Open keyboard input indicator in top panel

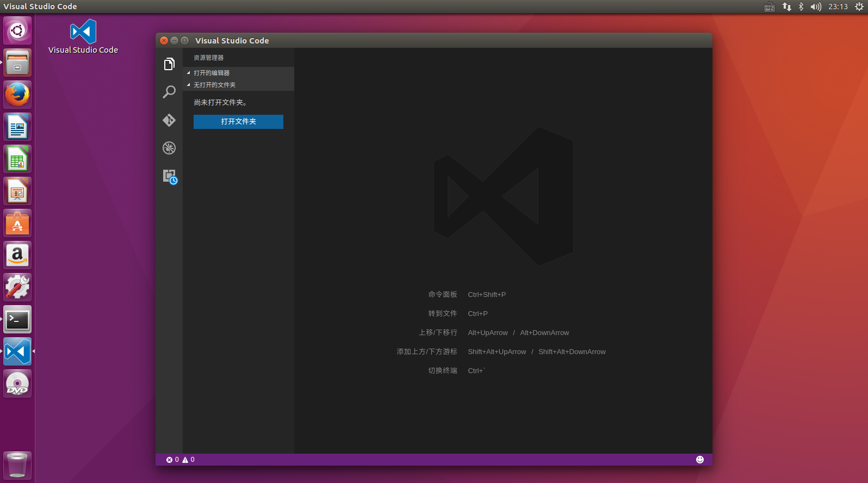770,7
